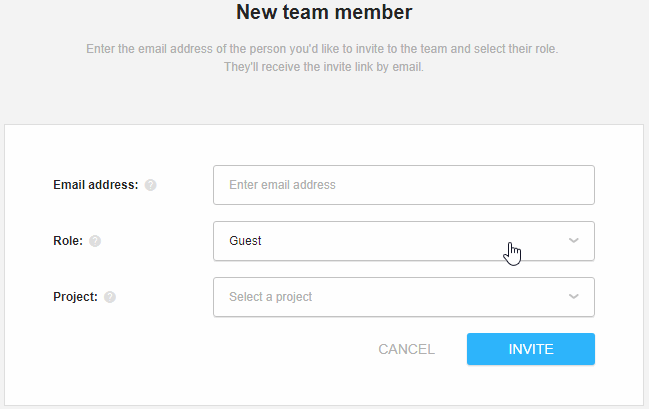Viewport: 649px width, 409px height.
Task: Open the Role dropdown showing Guest
Action: 404,241
